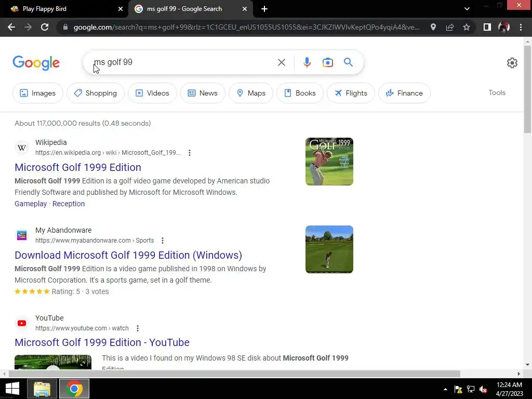Show hidden system tray icons
The image size is (532, 399).
445,389
